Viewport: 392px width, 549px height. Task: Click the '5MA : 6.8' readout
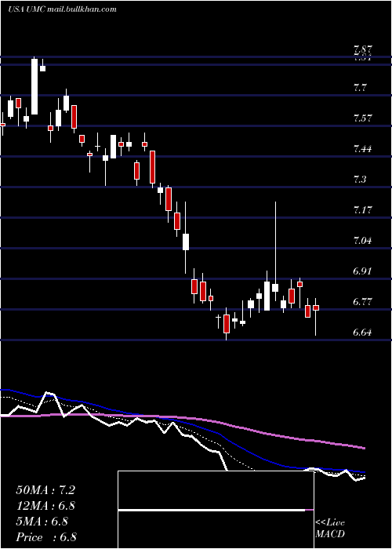click(42, 522)
